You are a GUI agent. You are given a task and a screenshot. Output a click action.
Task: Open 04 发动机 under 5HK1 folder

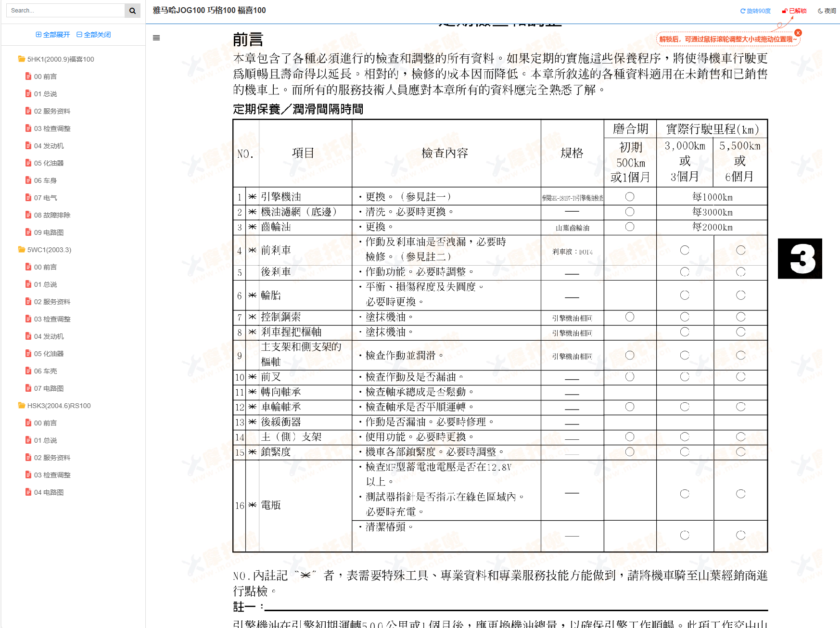pyautogui.click(x=45, y=146)
